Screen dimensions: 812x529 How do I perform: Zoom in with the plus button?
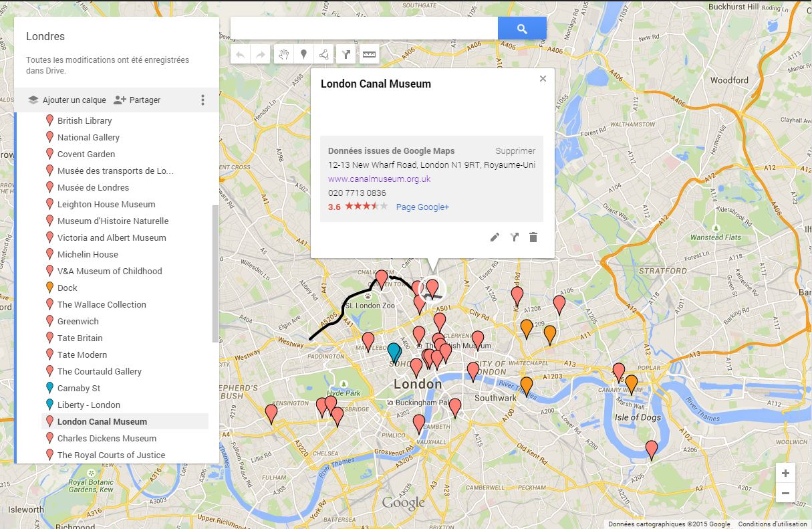pyautogui.click(x=785, y=472)
